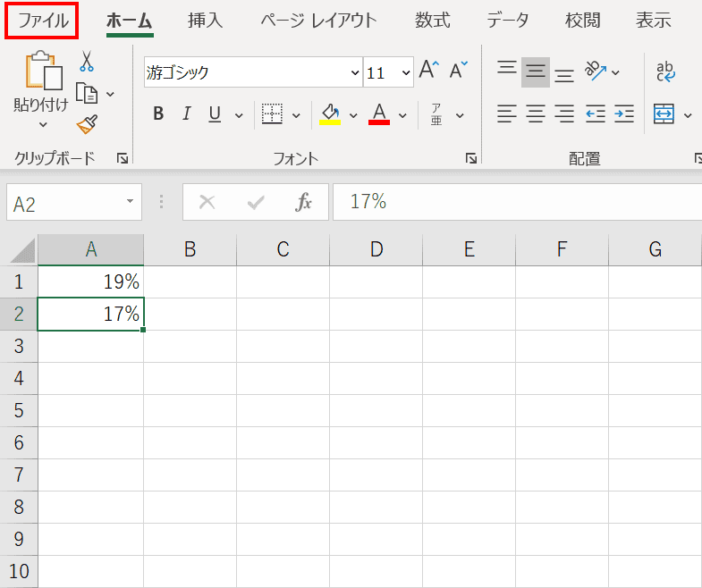Center text horizontally

(536, 113)
